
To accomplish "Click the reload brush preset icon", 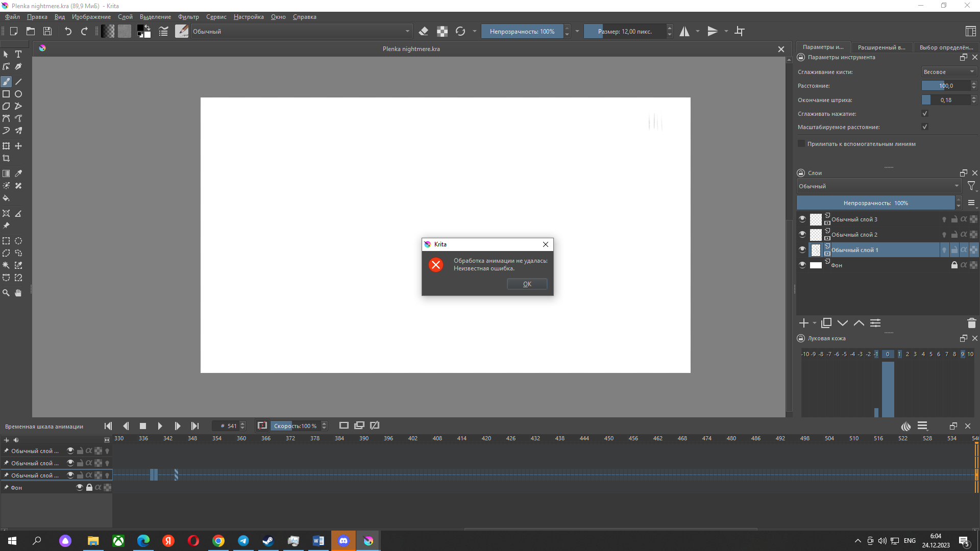I will [x=460, y=31].
